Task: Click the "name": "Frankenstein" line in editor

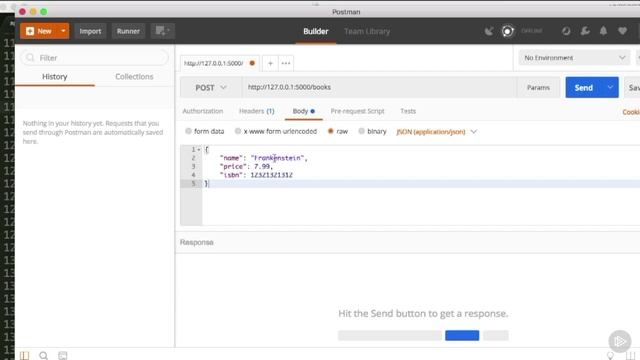Action: tap(263, 158)
